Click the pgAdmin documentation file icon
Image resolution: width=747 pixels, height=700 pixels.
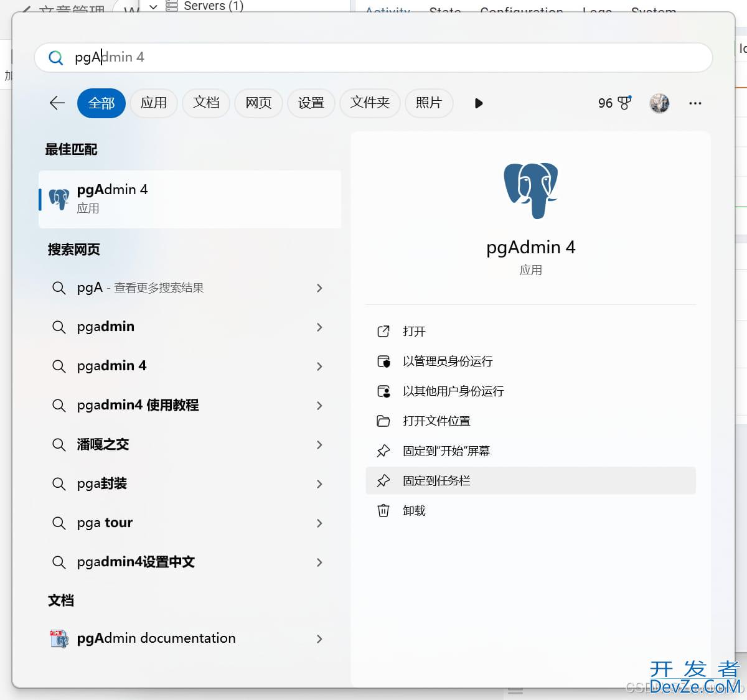click(59, 639)
